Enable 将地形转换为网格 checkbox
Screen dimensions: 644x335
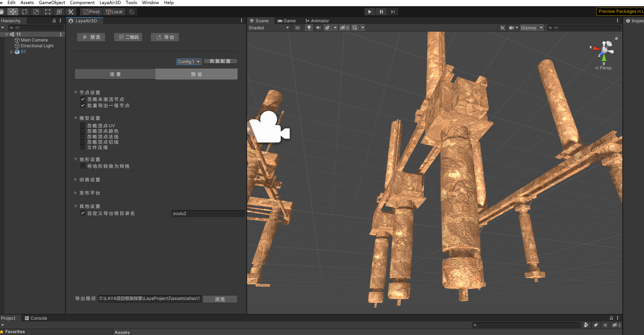point(83,166)
